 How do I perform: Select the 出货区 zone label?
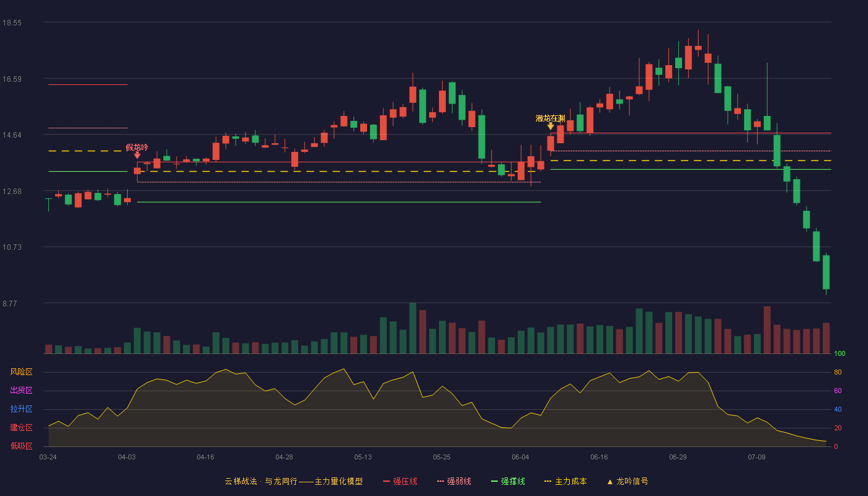[21, 391]
